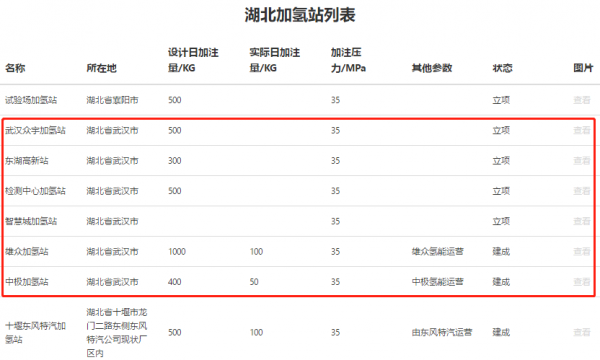Click the 500 design capacity of 检测中心加氢站
Viewport: 600px width, 360px height.
[174, 191]
